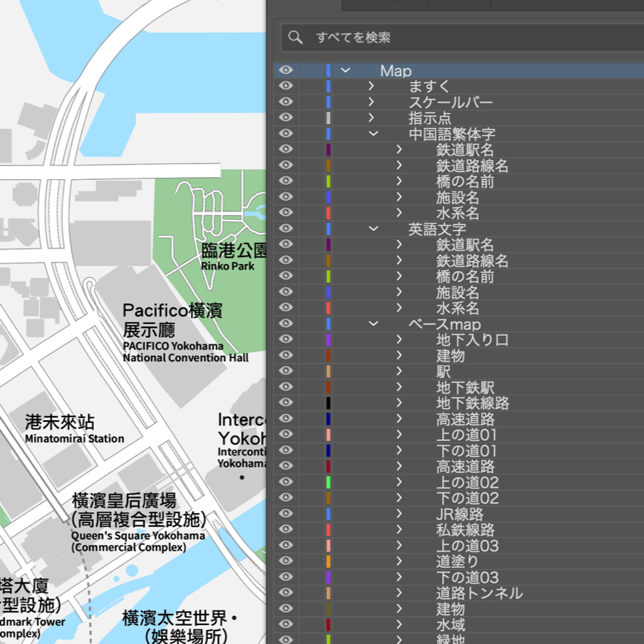Expand the 下の道02 sublayer
The image size is (644, 644).
click(399, 498)
